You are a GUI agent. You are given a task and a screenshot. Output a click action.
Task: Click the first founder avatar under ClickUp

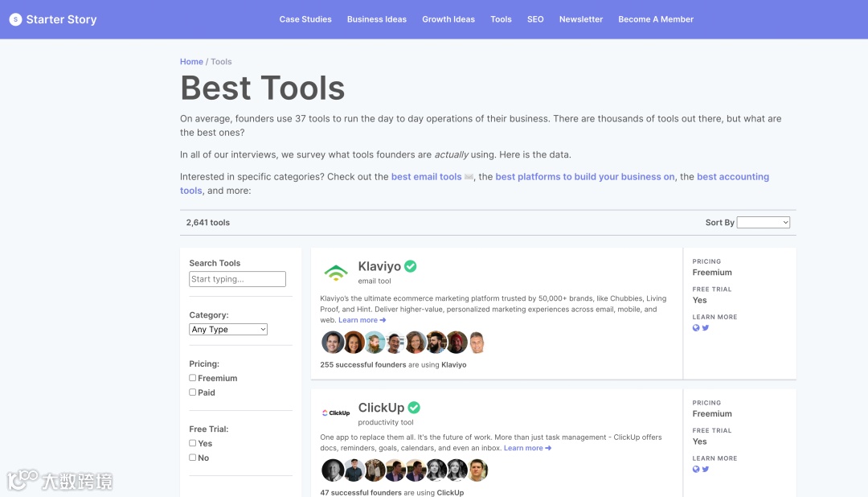333,470
